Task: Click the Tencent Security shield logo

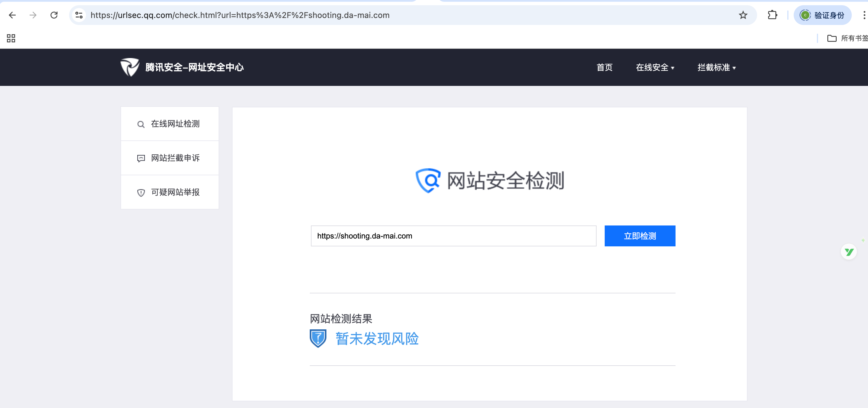Action: point(130,67)
